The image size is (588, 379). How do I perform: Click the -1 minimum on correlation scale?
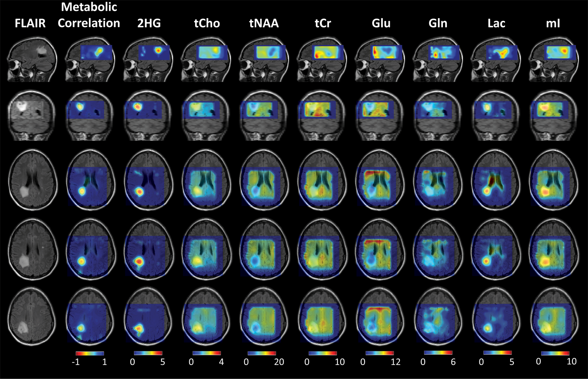[76, 362]
